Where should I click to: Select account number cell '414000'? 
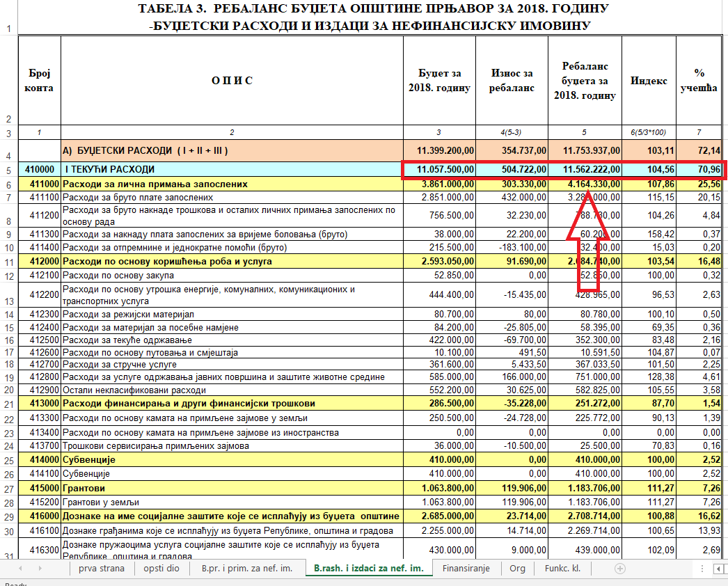pos(40,460)
